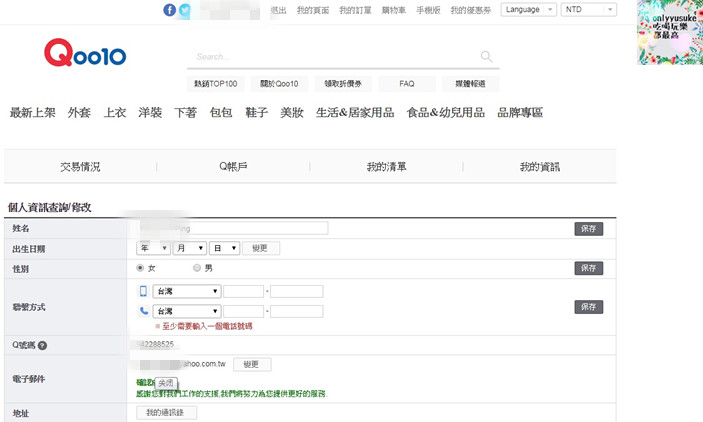Open the 洋裝 category menu
The width and height of the screenshot is (703, 422).
[x=150, y=113]
